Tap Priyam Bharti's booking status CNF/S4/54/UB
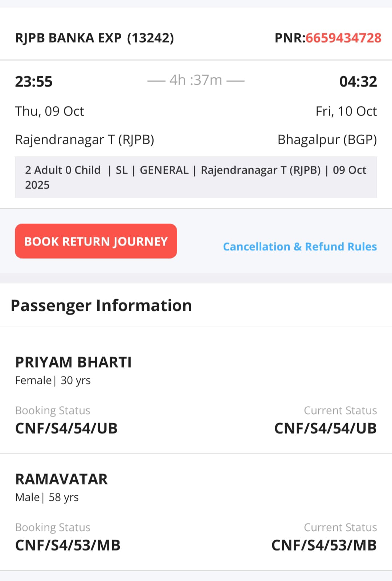Screen dimensions: 392x581 point(66,428)
